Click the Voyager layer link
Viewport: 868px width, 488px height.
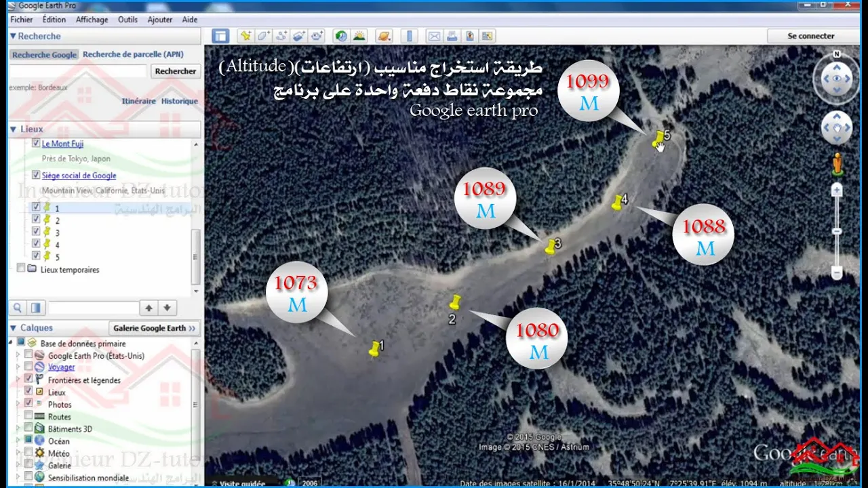coord(62,367)
